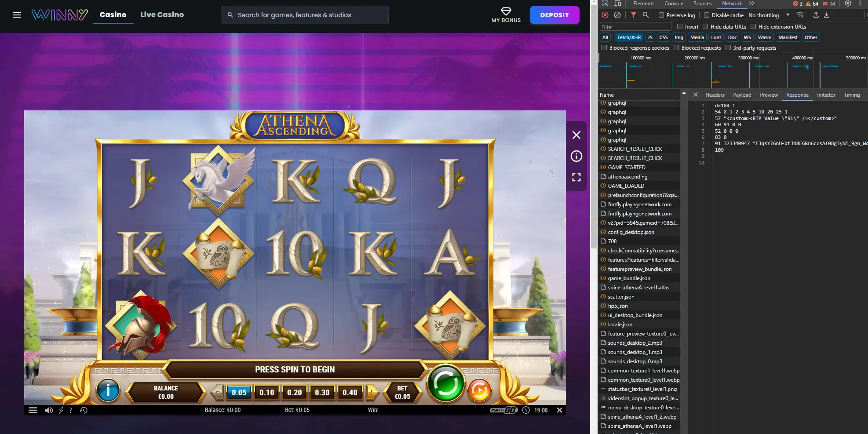Select the 0.40 bet value
The height and width of the screenshot is (434, 868).
tap(350, 392)
